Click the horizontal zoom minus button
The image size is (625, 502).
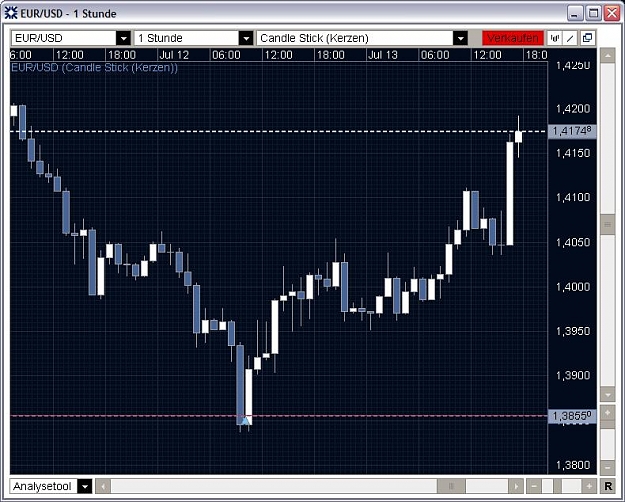click(x=534, y=486)
